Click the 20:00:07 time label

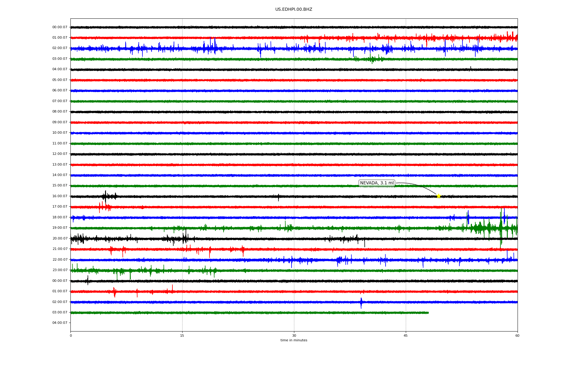[60, 239]
